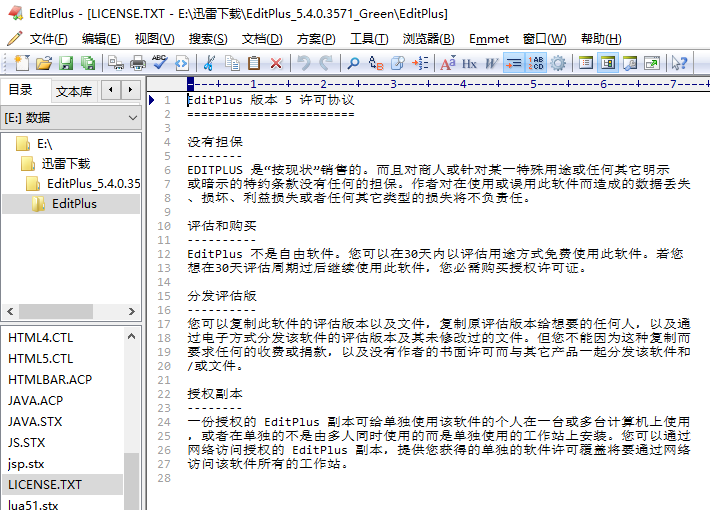Open the 方案(P) menu
The image size is (710, 510).
pos(316,39)
